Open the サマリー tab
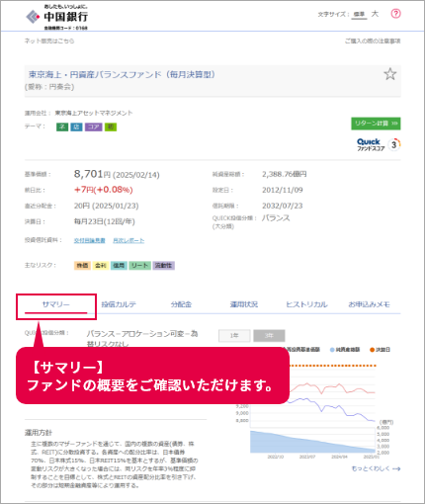This screenshot has height=504, width=425. (x=56, y=304)
